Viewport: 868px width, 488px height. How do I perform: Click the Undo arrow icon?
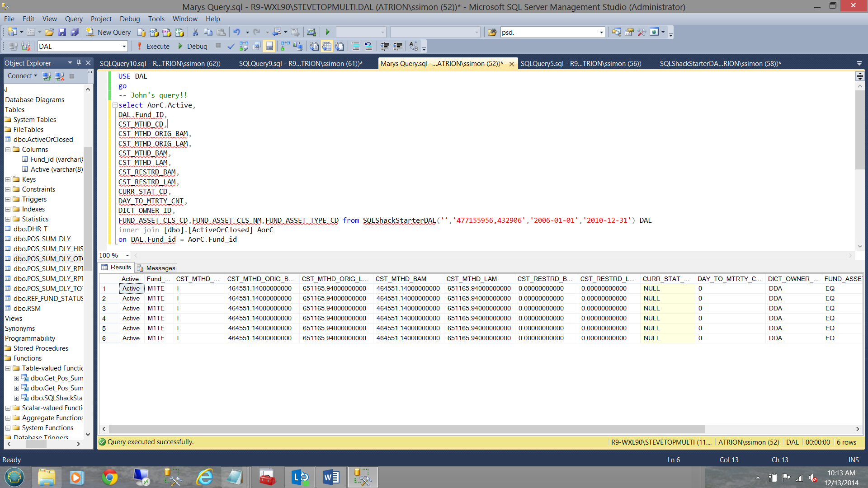[x=236, y=32]
